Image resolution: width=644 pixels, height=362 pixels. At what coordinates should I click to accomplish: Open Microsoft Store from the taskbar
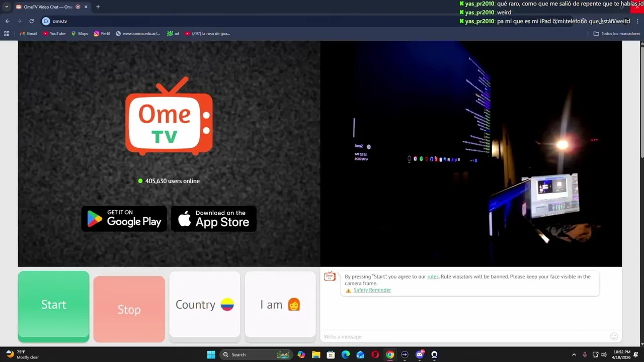click(x=331, y=354)
